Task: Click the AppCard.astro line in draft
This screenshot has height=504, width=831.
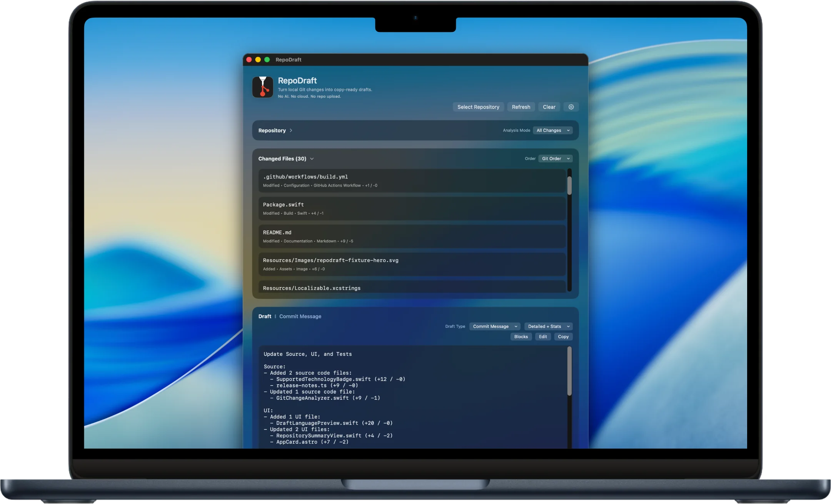Action: pos(309,442)
